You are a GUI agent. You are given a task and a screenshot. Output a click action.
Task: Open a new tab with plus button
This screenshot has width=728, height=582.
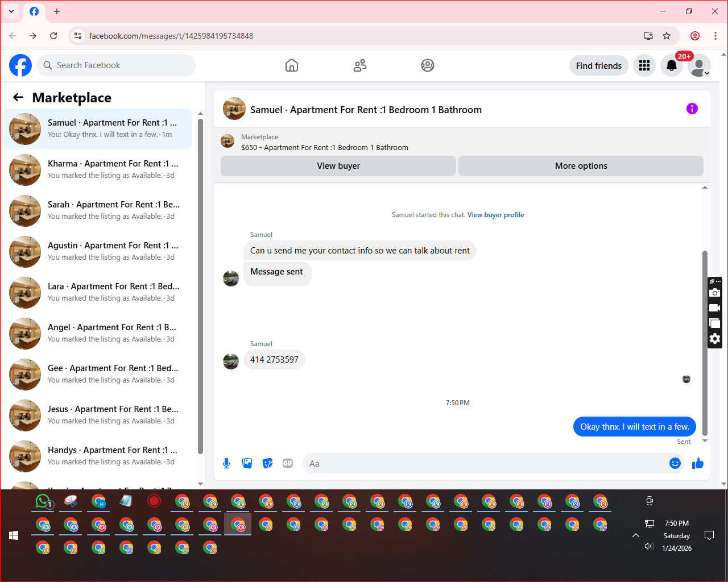coord(57,11)
